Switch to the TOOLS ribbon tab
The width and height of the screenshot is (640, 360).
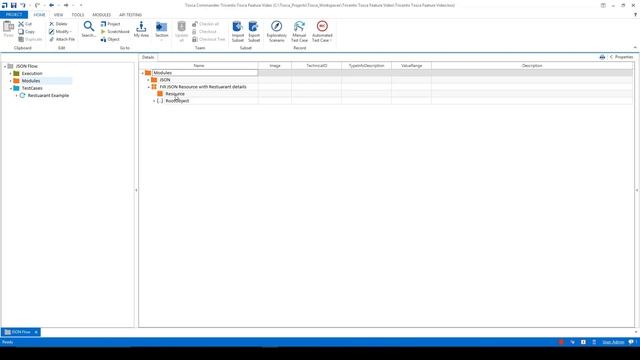tap(78, 15)
